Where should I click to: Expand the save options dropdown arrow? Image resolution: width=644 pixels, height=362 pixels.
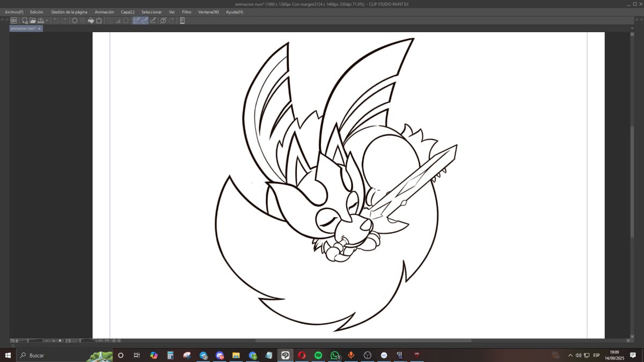(x=47, y=20)
